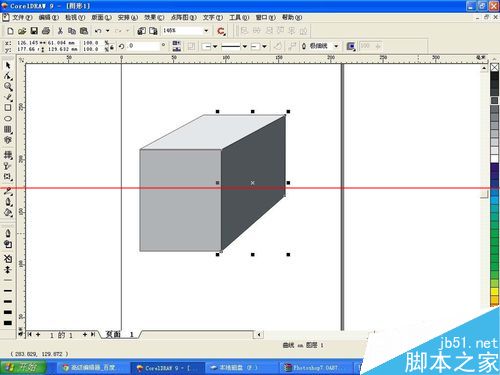This screenshot has height=375, width=500.
Task: Click the horizontal scrollbar left arrow
Action: 259,334
